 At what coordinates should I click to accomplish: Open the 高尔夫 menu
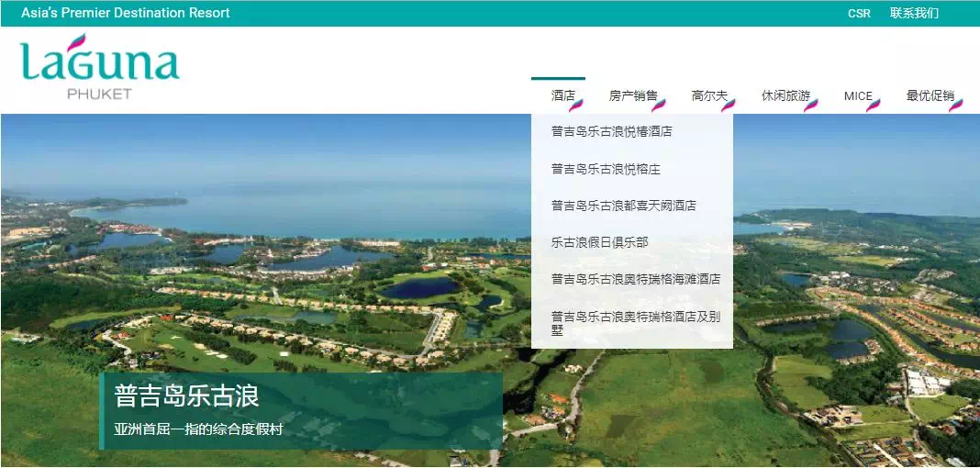[x=709, y=95]
